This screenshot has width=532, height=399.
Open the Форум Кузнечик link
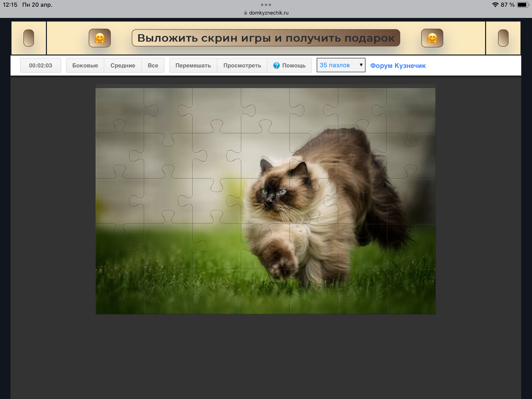pyautogui.click(x=398, y=65)
